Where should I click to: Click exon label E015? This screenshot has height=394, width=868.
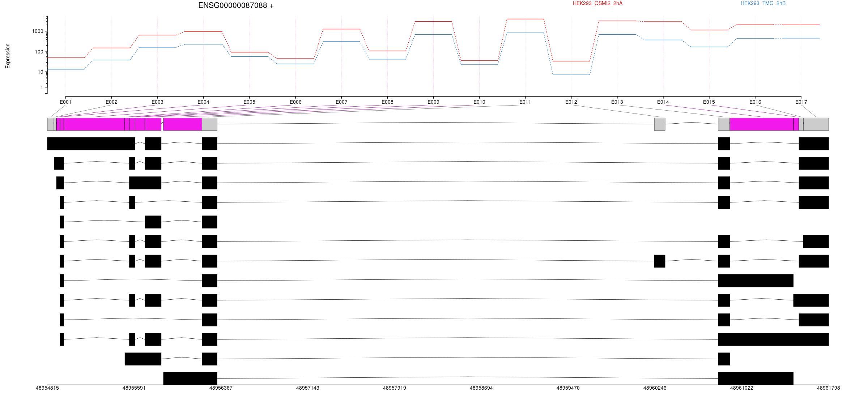(709, 102)
